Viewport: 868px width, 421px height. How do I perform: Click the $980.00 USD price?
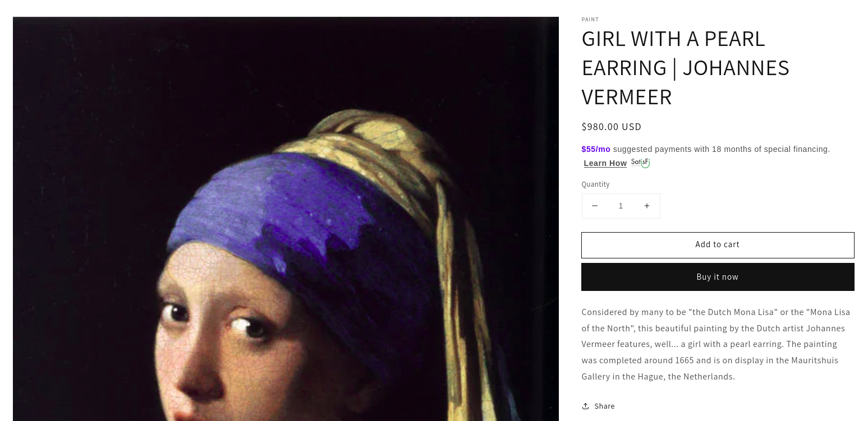[x=612, y=127]
